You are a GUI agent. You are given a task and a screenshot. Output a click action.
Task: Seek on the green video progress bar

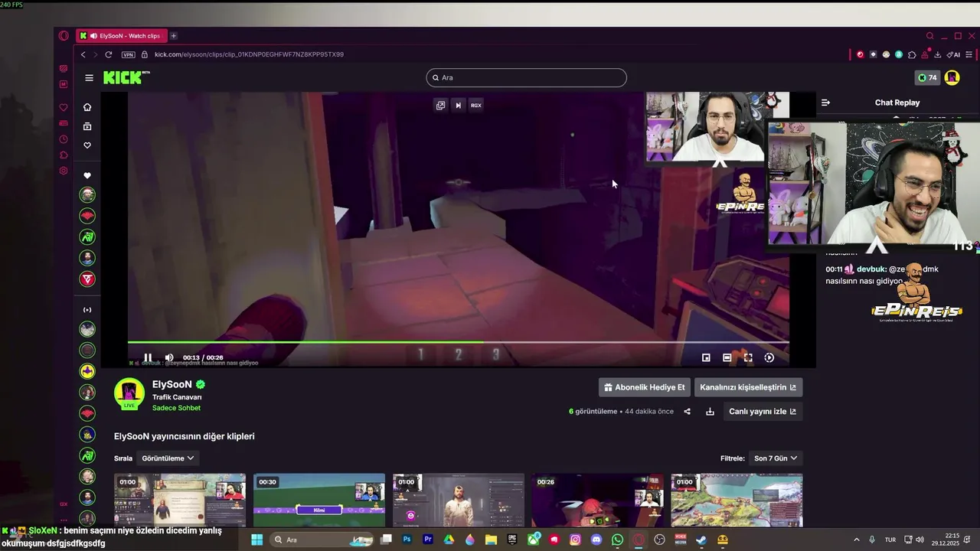click(x=458, y=342)
